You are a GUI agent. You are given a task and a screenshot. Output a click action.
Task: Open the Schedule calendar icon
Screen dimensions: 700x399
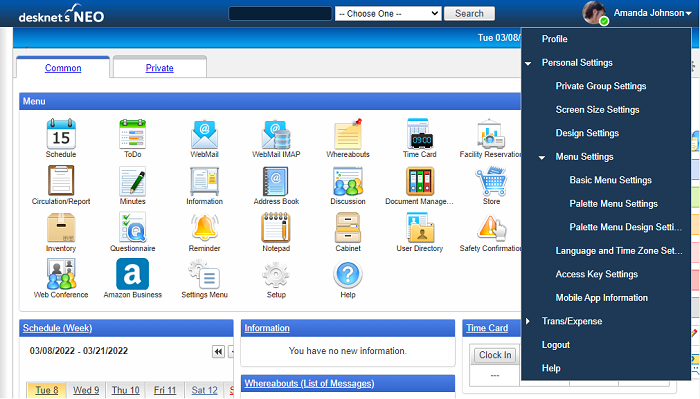(61, 134)
